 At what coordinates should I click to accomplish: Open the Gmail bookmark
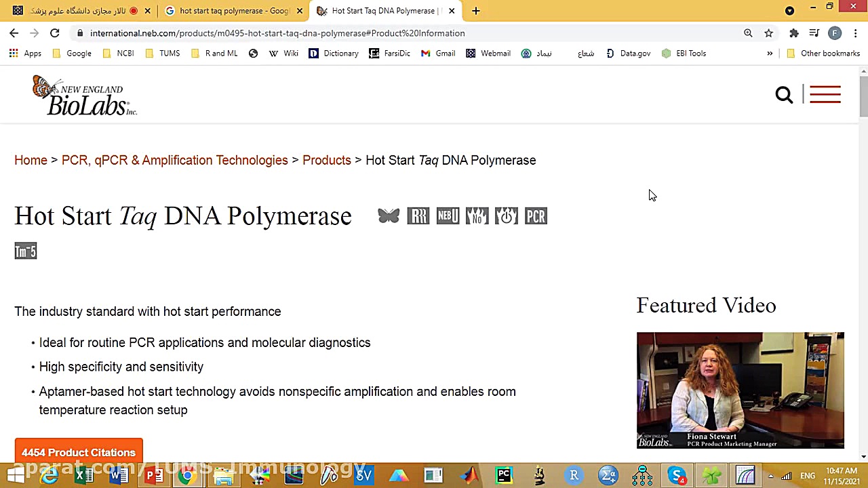pos(438,53)
